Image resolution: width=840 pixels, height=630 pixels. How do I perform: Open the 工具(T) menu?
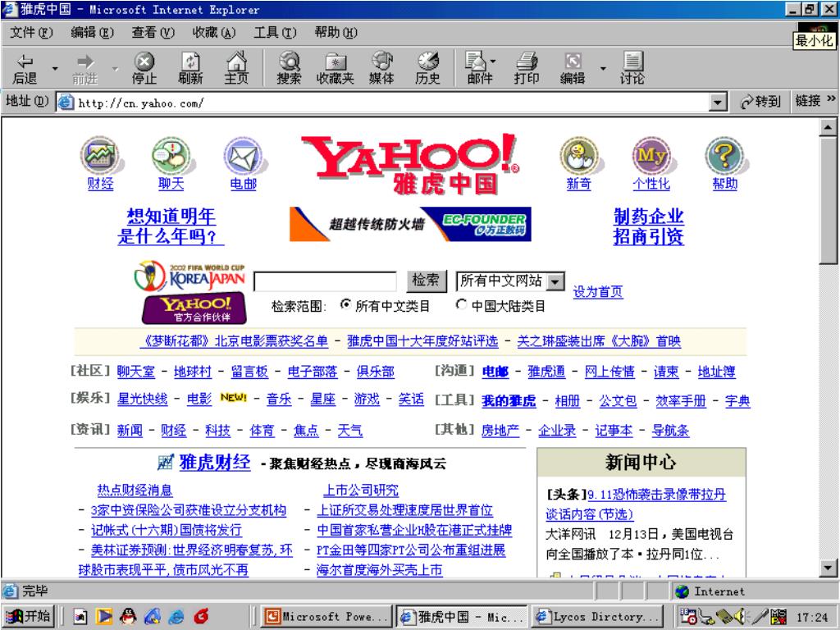275,33
